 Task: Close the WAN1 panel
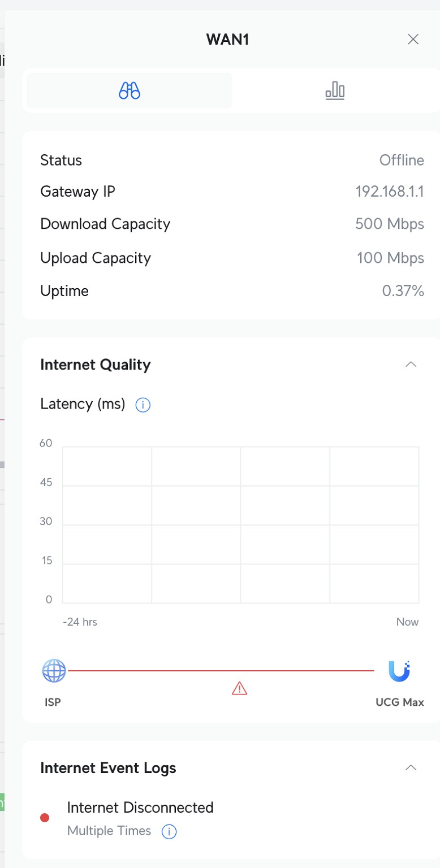(x=413, y=39)
